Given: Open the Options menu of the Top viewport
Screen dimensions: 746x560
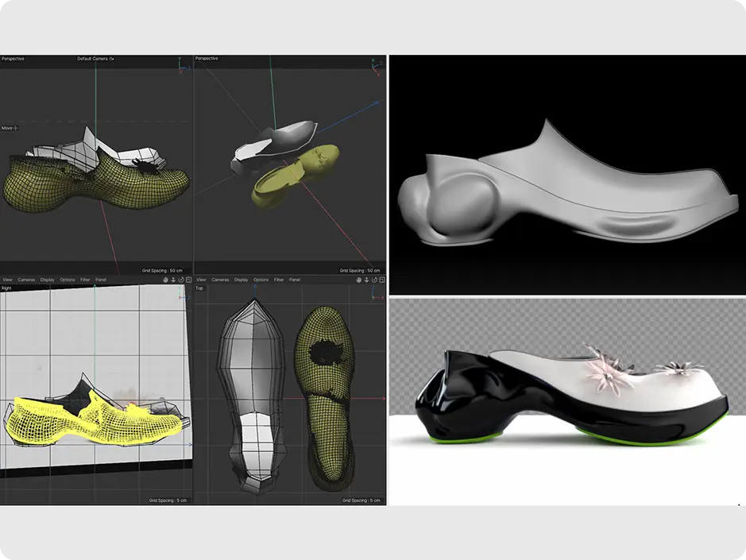Looking at the screenshot, I should (x=261, y=280).
